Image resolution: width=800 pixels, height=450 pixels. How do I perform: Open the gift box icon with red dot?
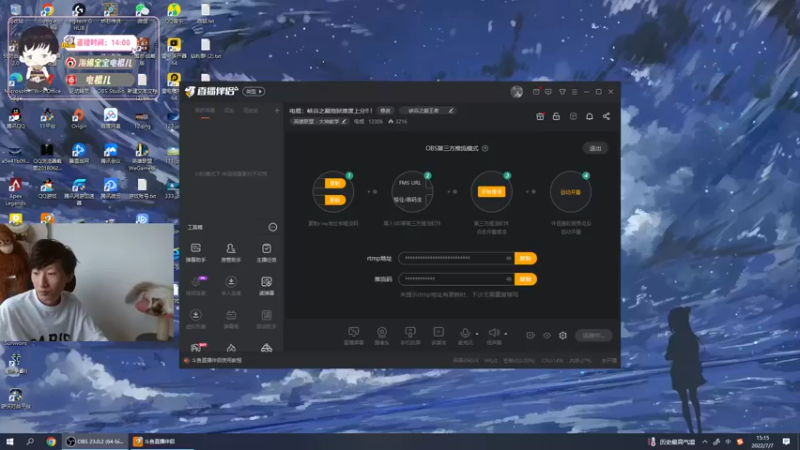point(540,116)
